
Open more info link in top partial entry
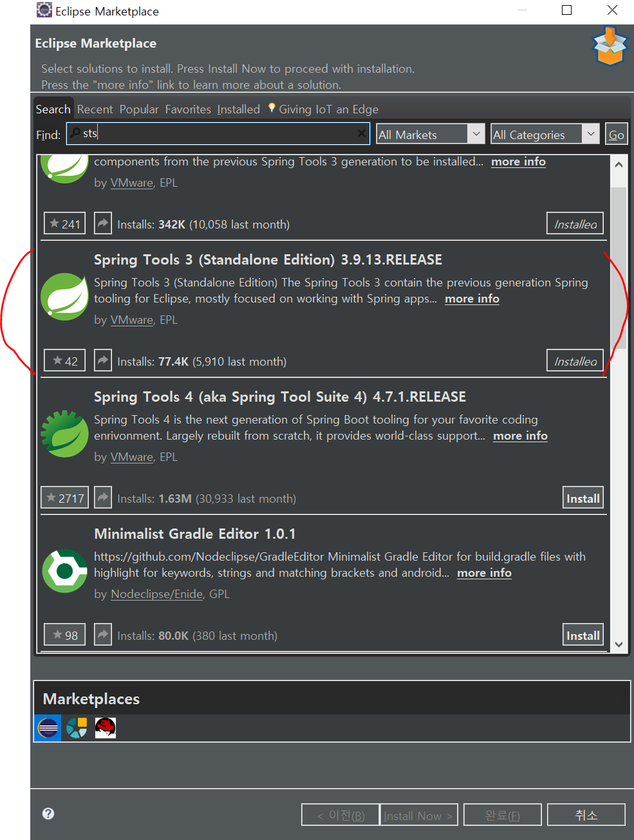pos(518,161)
